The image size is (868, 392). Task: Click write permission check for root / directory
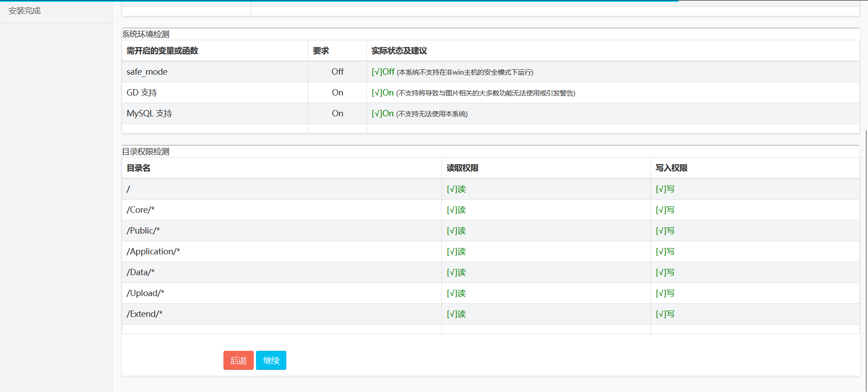(665, 189)
